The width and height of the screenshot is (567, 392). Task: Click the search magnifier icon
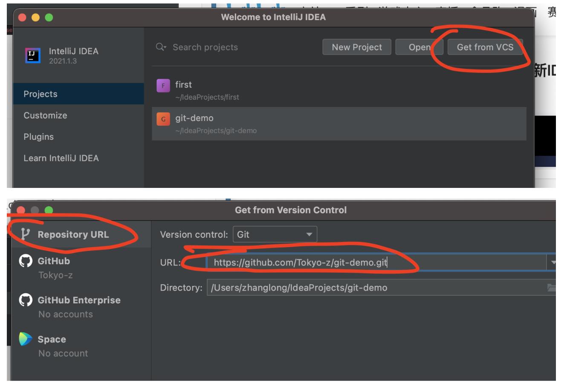pos(161,47)
